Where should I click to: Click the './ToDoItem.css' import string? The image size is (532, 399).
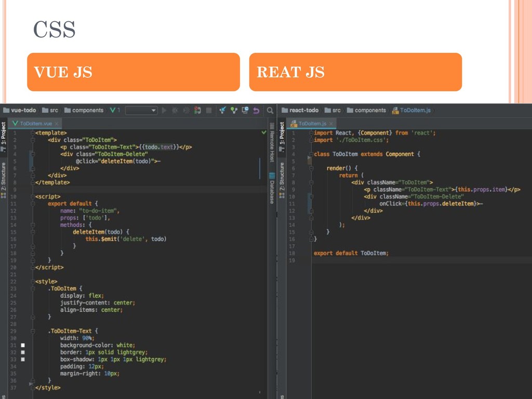coord(361,140)
